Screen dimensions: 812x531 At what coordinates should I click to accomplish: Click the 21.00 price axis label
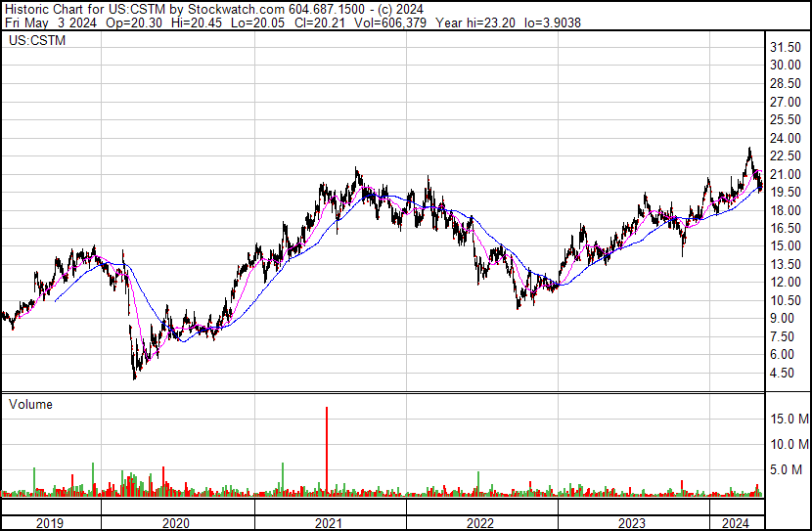click(787, 174)
